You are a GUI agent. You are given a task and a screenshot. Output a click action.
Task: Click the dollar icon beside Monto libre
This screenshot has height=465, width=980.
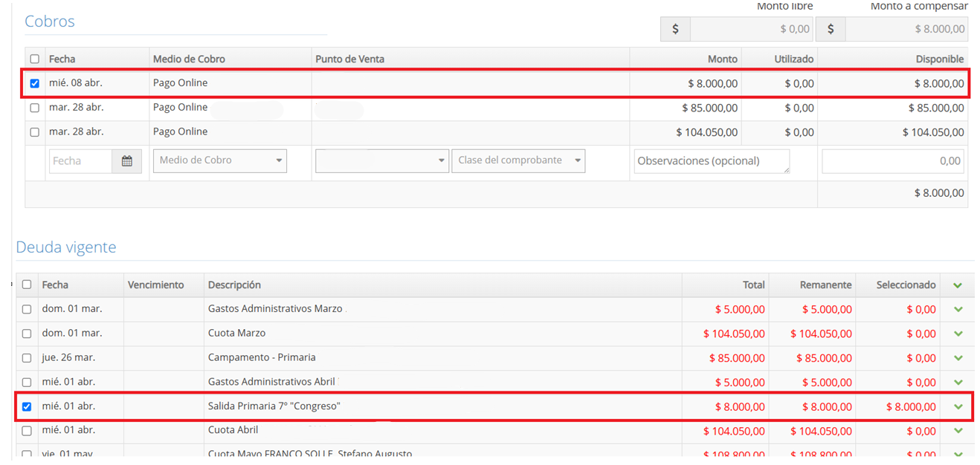tap(675, 29)
